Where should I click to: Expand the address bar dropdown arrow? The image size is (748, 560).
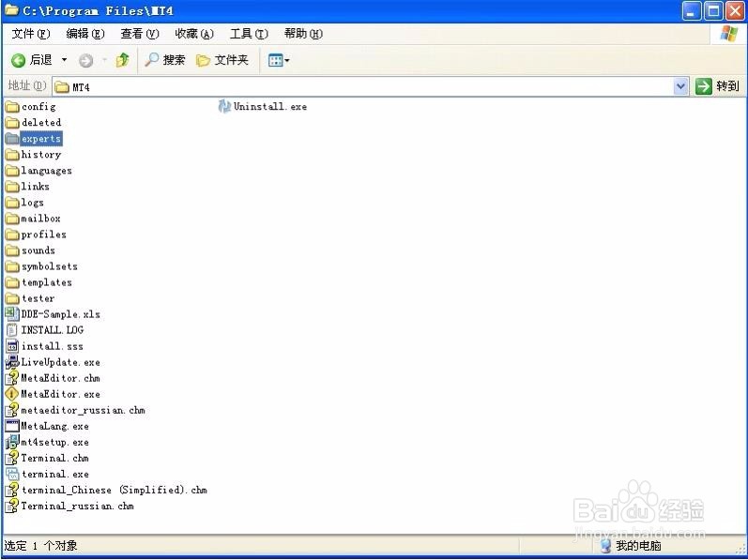[x=680, y=86]
